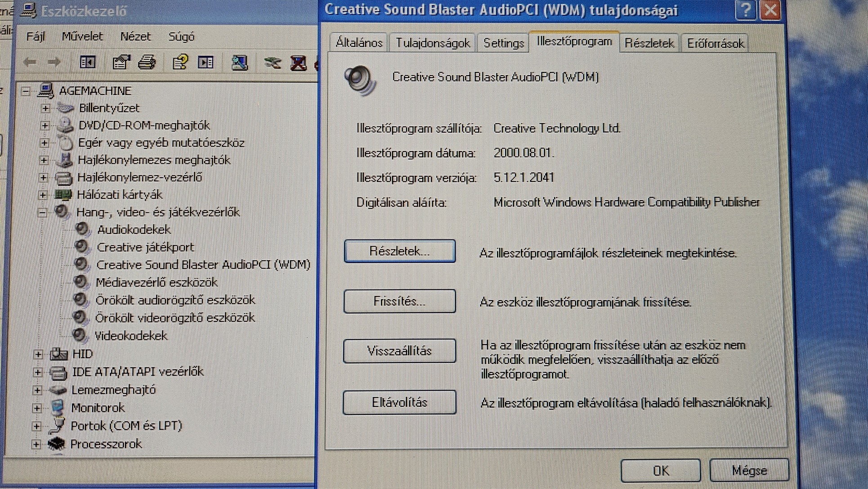The width and height of the screenshot is (868, 489).
Task: Click the Properties toolbar icon
Action: 121,62
